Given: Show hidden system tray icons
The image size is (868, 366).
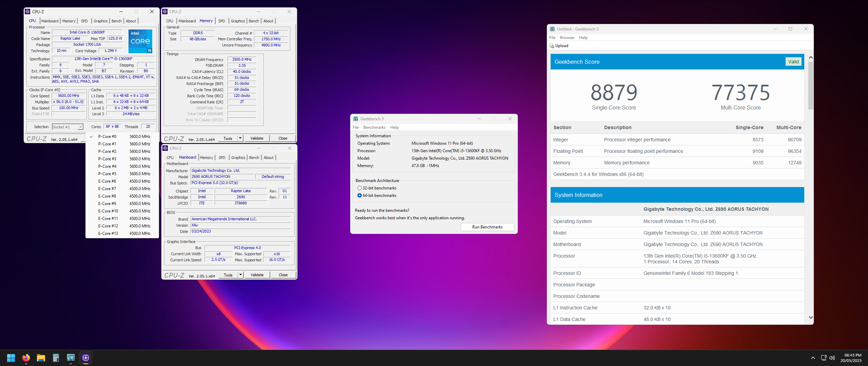Looking at the screenshot, I should point(813,358).
